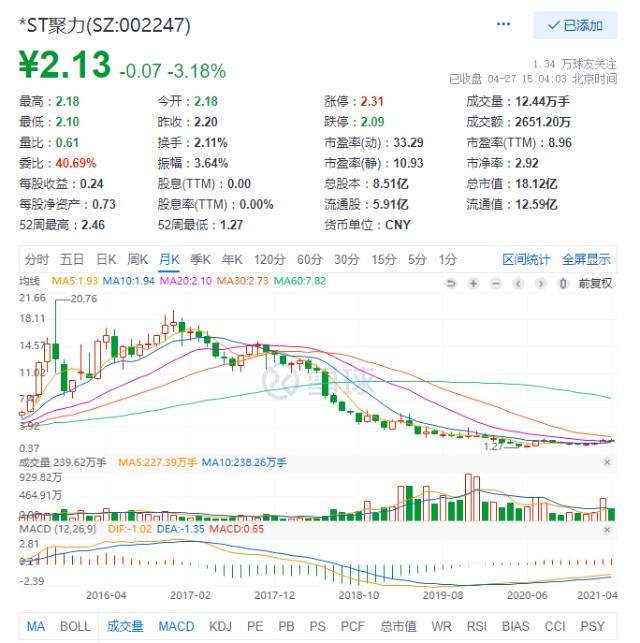This screenshot has width=640, height=643.
Task: Toggle the BOLL indicator
Action: [x=75, y=627]
